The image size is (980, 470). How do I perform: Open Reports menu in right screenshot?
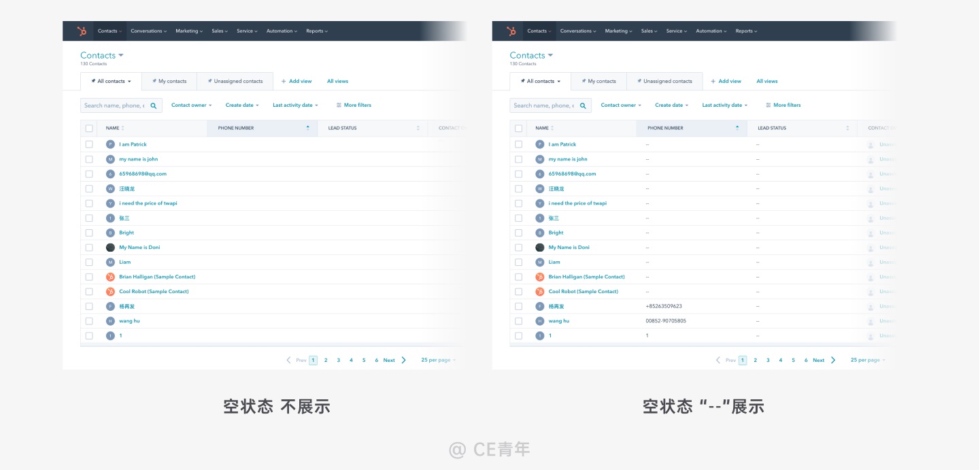(746, 31)
